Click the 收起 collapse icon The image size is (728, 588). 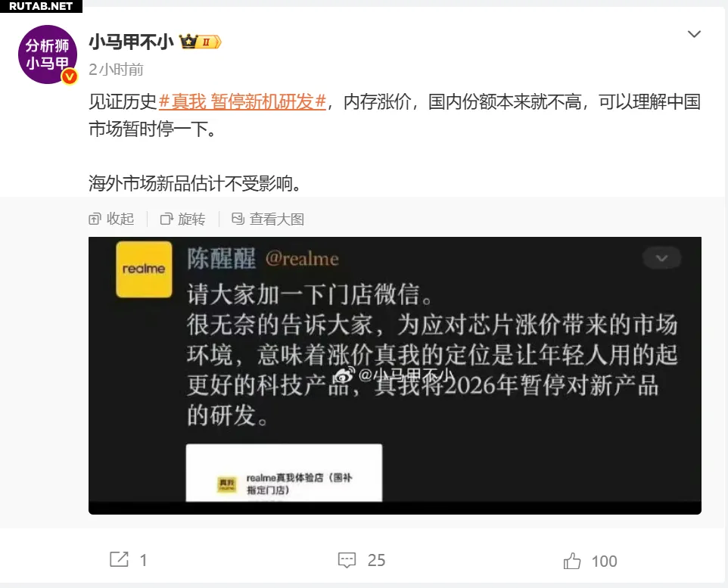click(x=95, y=219)
